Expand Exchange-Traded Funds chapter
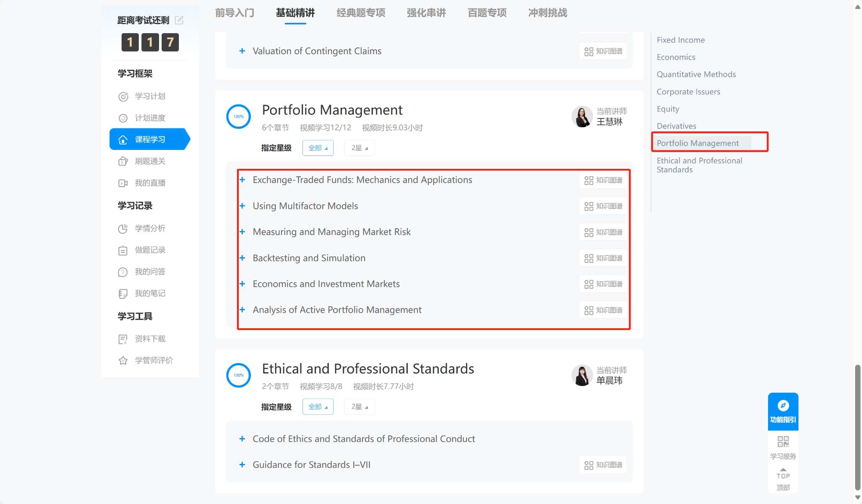Viewport: 862px width, 504px height. click(x=242, y=180)
